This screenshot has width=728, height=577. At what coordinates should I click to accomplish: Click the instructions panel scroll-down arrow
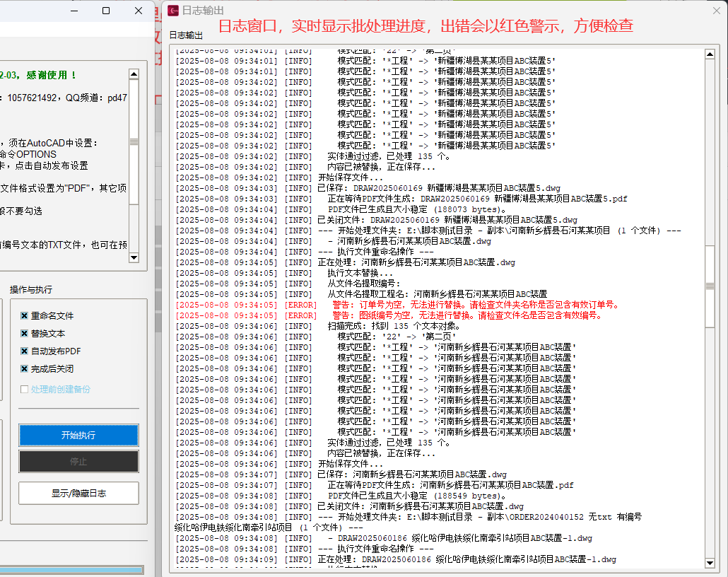(133, 258)
